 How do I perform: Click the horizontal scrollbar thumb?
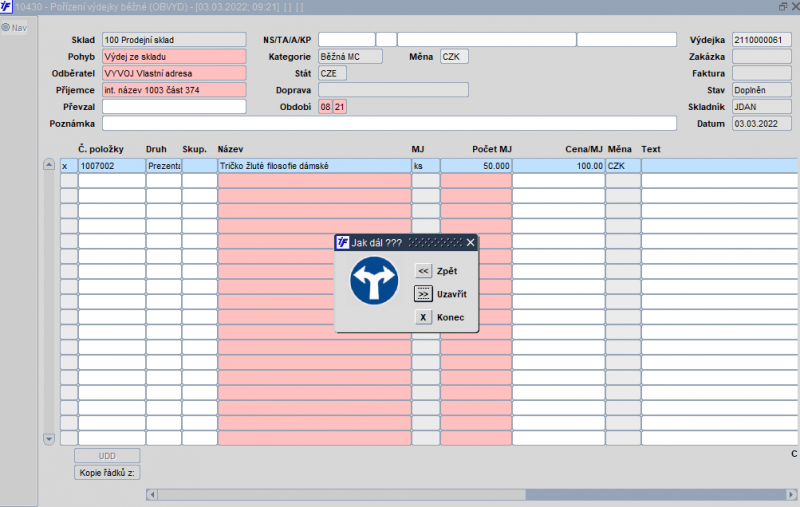342,494
